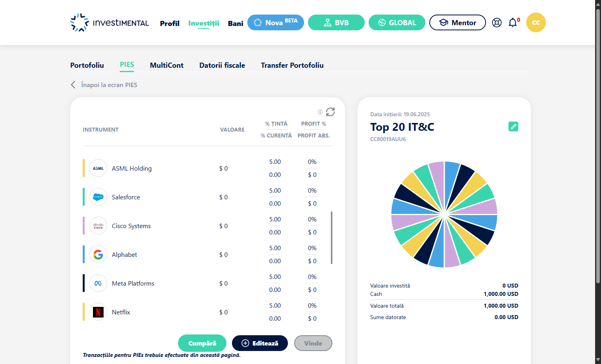The width and height of the screenshot is (601, 364).
Task: Click the ASML Holding instrument name
Action: click(x=132, y=168)
